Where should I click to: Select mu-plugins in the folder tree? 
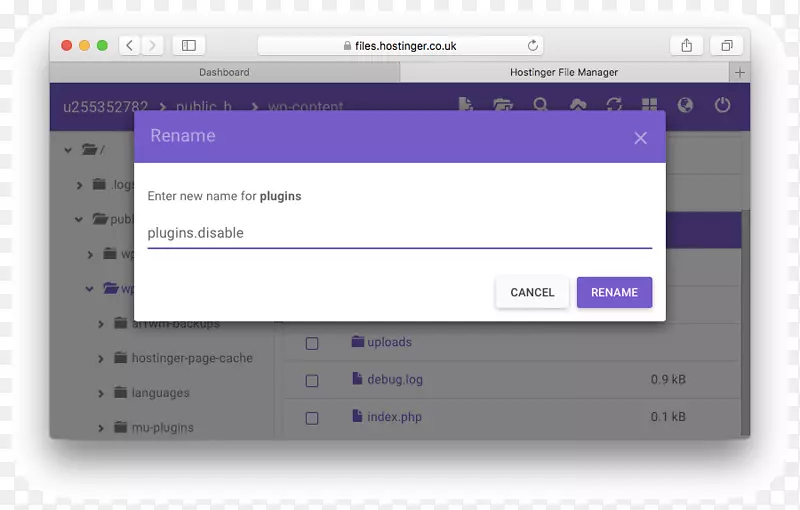[x=163, y=427]
